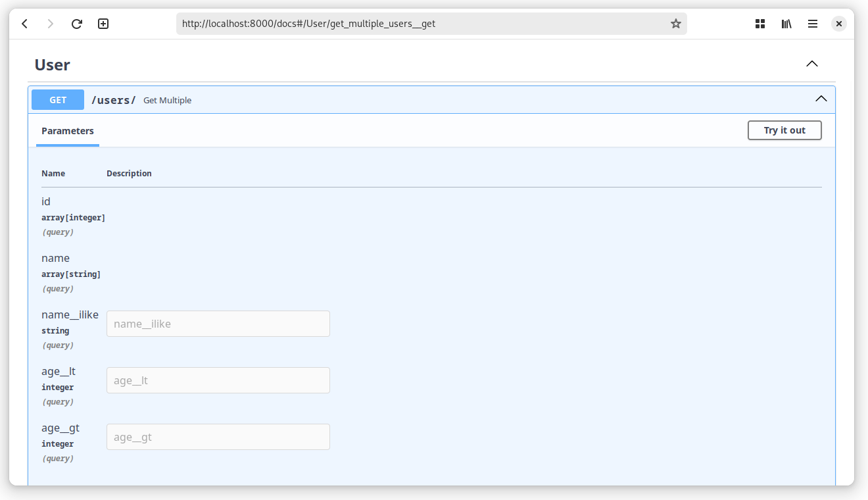The height and width of the screenshot is (500, 868).
Task: Select the URL in the address bar
Action: pos(431,23)
